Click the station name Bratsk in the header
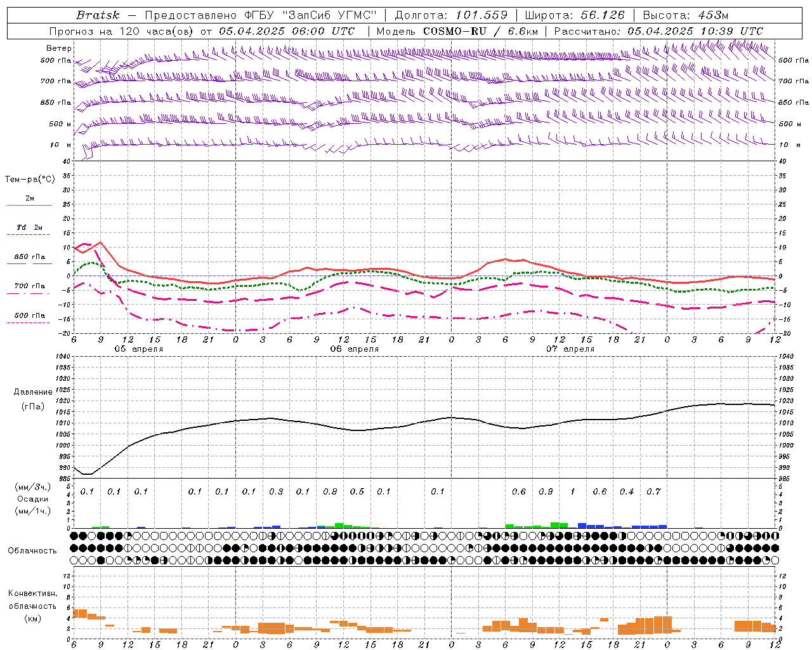Image resolution: width=812 pixels, height=650 pixels. click(x=98, y=15)
